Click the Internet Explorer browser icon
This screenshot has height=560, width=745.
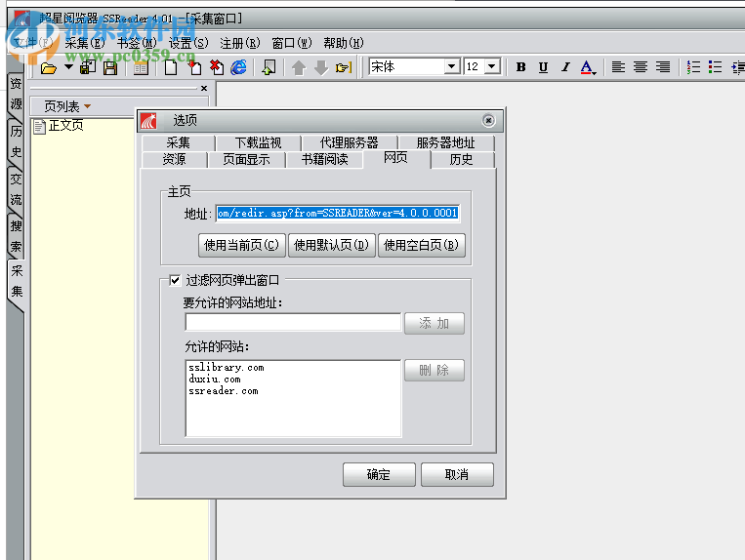pyautogui.click(x=239, y=67)
